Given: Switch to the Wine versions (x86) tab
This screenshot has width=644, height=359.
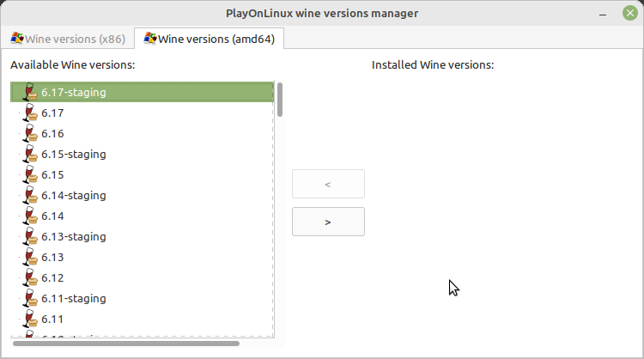Looking at the screenshot, I should click(x=68, y=39).
